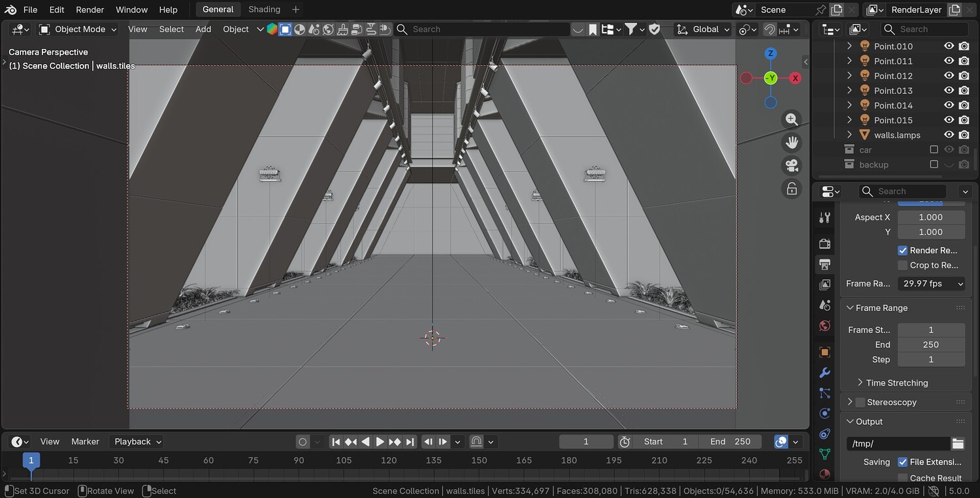This screenshot has width=980, height=498.
Task: Check the Crop to Render Region checkbox
Action: pos(903,266)
